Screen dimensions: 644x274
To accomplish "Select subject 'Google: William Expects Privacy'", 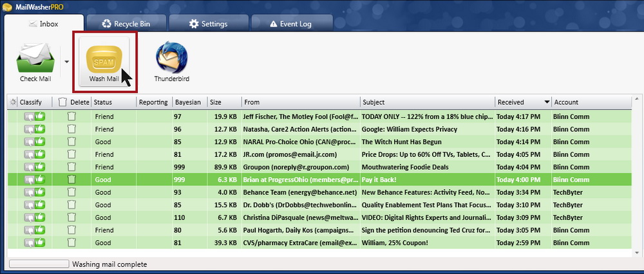I will click(409, 130).
